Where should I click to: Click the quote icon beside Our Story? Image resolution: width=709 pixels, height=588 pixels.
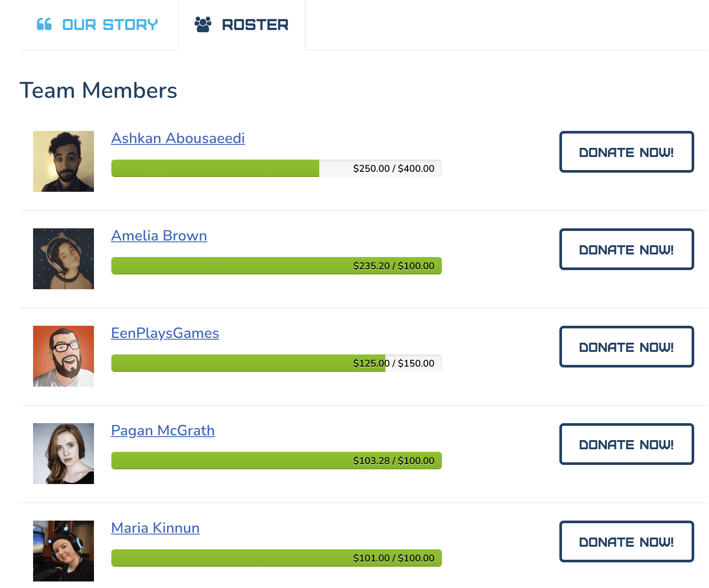[44, 24]
